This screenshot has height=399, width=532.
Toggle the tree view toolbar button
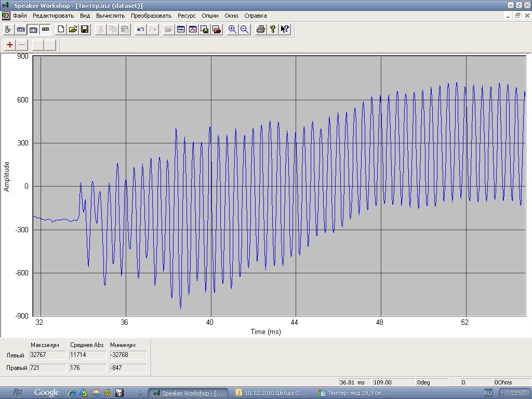8,29
